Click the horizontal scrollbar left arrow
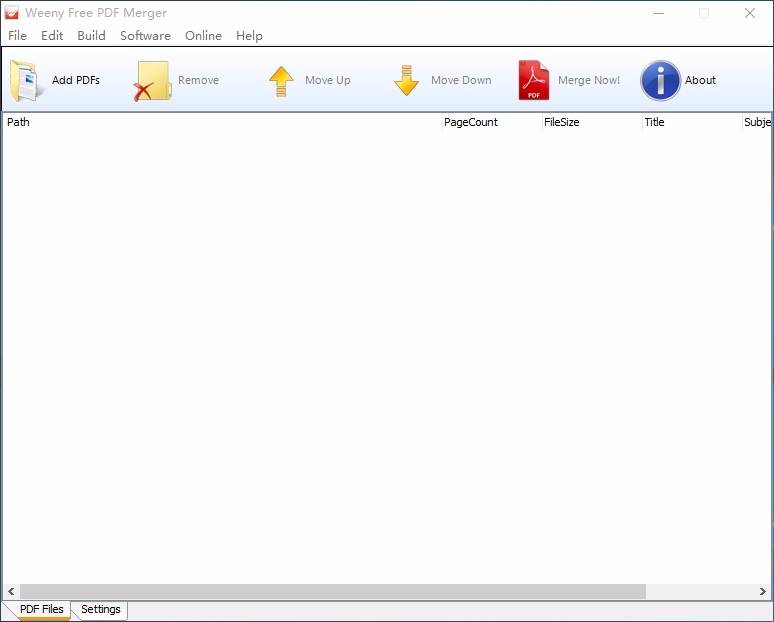774x622 pixels. click(x=11, y=591)
